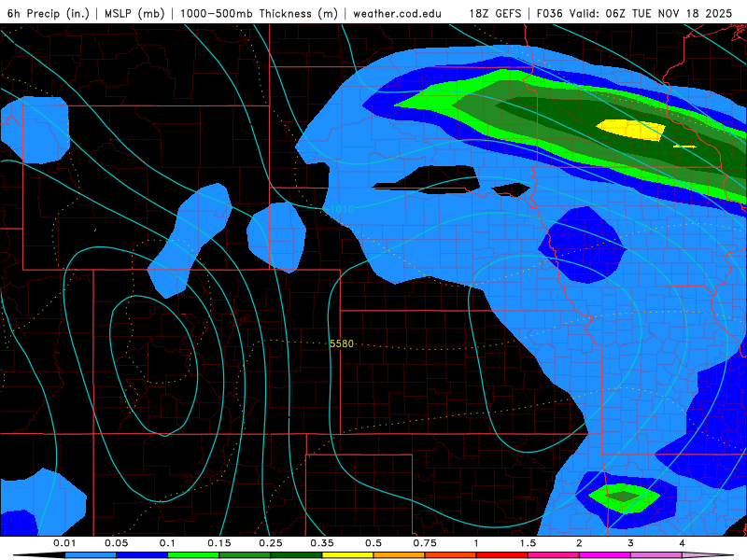Click the '0.5' legend value
This screenshot has height=560, width=747.
pyautogui.click(x=373, y=543)
